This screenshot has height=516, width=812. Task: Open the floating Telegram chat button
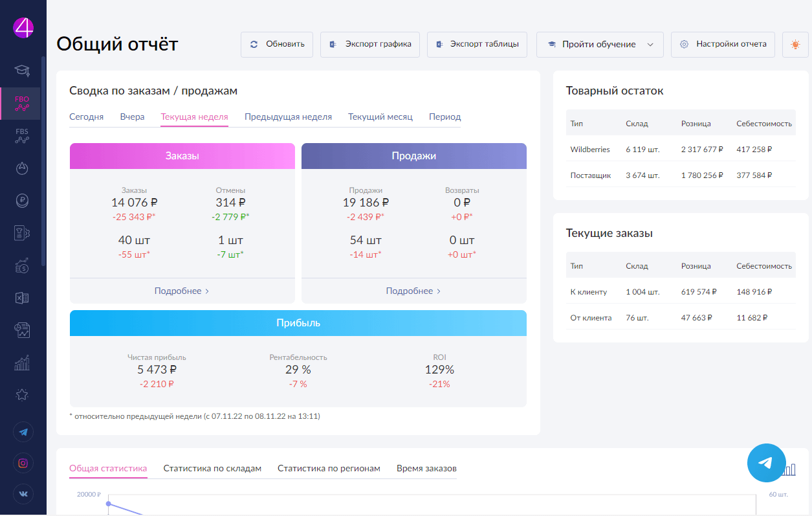tap(765, 462)
